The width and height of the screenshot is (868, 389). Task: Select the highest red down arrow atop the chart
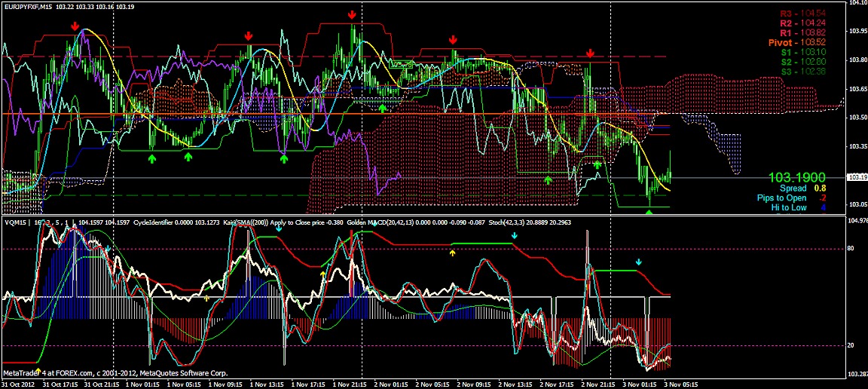352,15
